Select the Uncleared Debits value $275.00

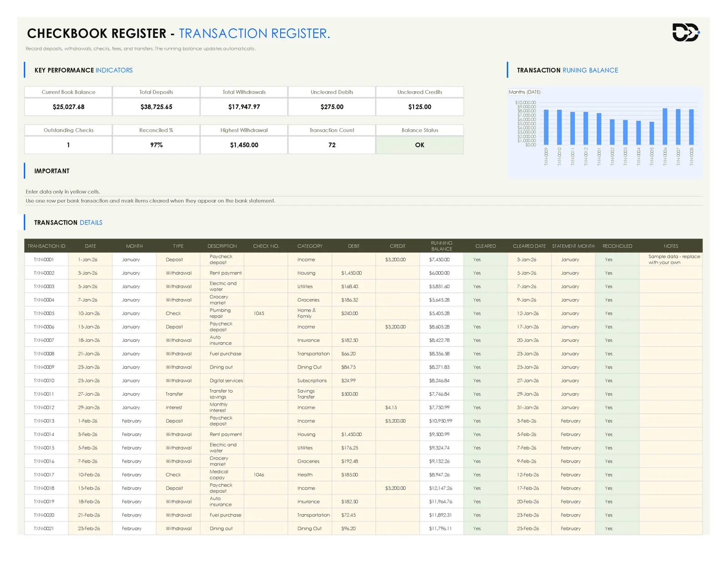tap(332, 107)
